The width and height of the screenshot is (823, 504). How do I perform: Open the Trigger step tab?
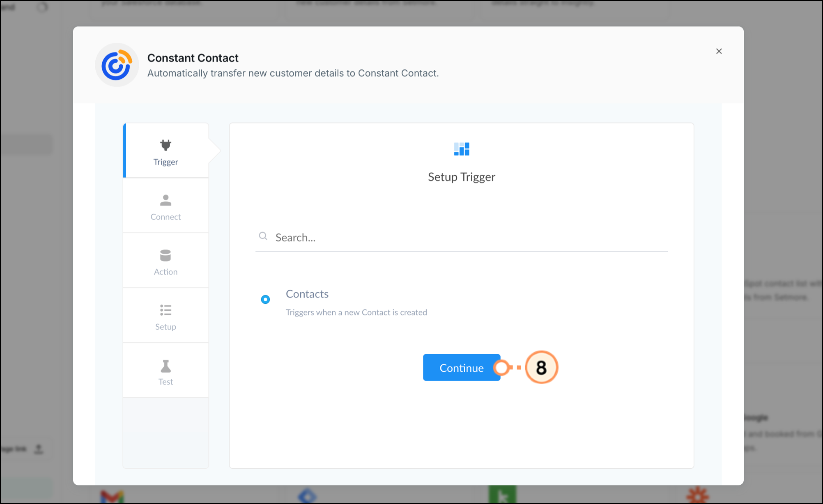pyautogui.click(x=166, y=151)
